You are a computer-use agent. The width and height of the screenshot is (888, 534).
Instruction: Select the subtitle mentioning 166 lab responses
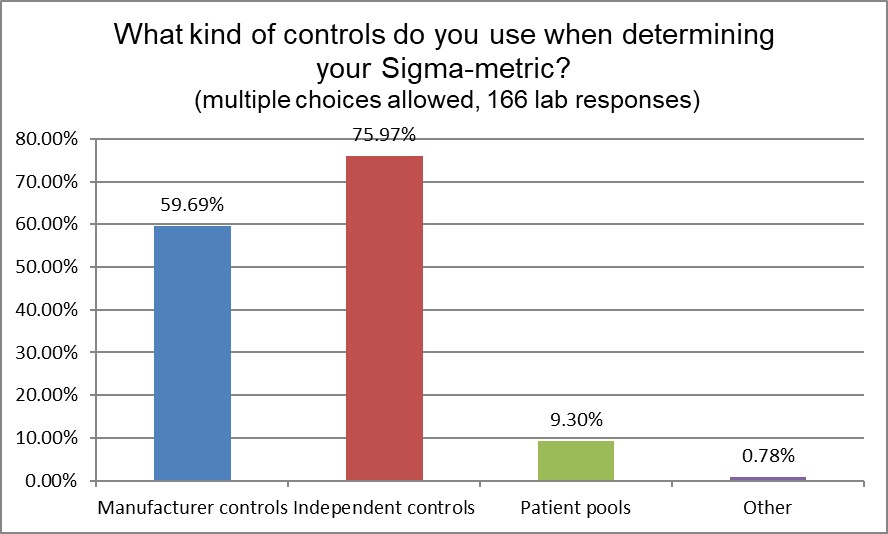tap(444, 101)
